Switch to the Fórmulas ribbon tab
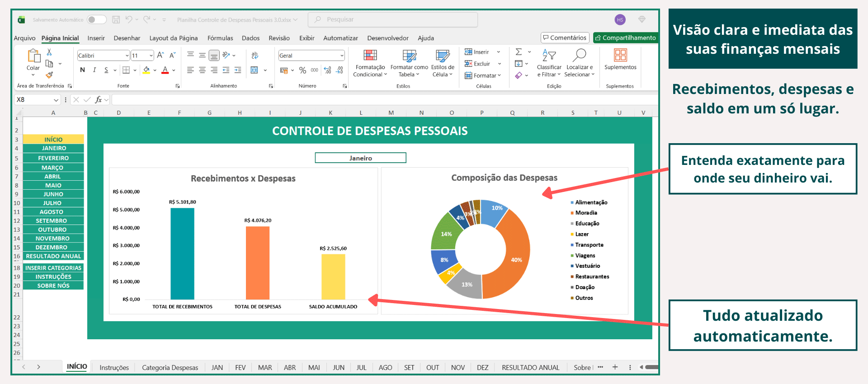The height and width of the screenshot is (384, 868). [220, 38]
